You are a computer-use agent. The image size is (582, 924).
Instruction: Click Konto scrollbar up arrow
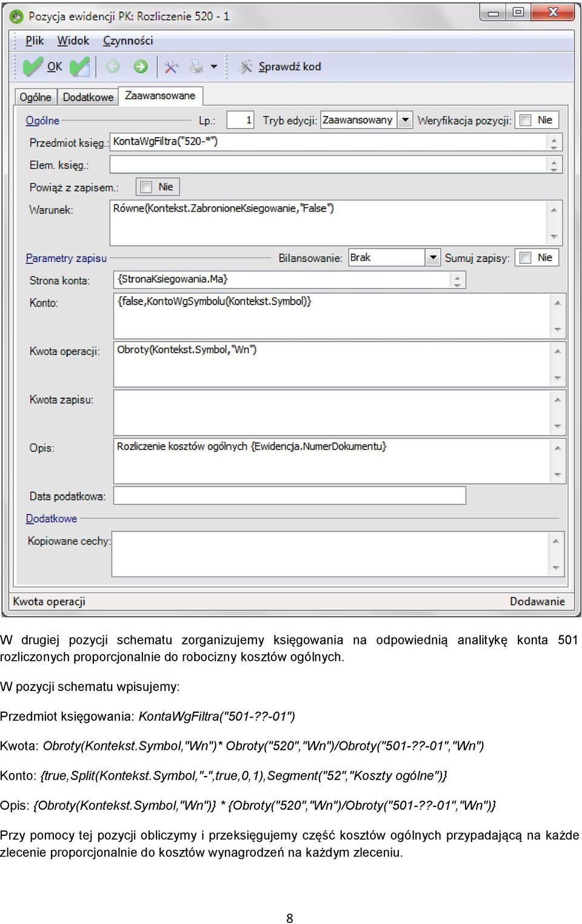click(x=557, y=303)
